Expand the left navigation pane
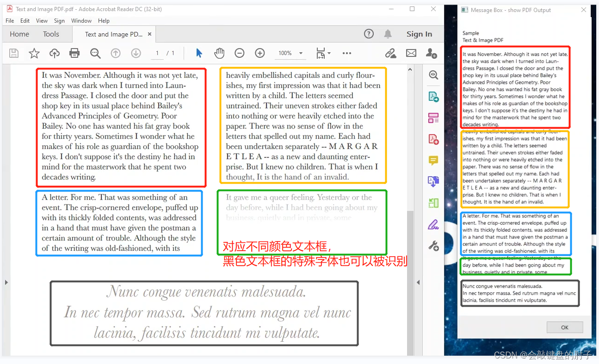This screenshot has height=364, width=599. pyautogui.click(x=6, y=282)
